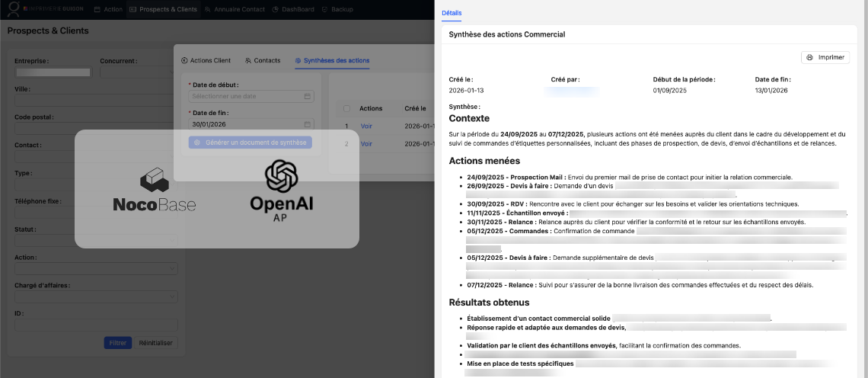868x378 pixels.
Task: Switch to the Actions Client tab
Action: point(206,60)
